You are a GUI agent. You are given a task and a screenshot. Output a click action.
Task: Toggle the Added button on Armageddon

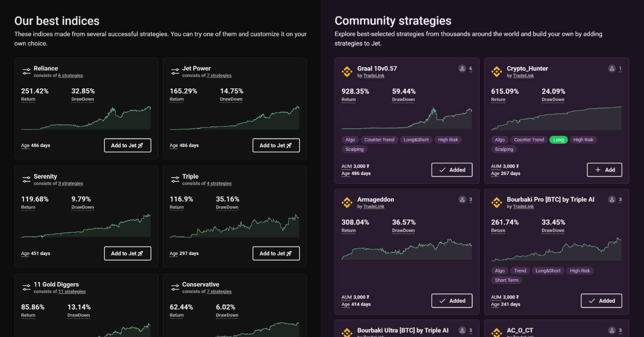click(x=452, y=301)
